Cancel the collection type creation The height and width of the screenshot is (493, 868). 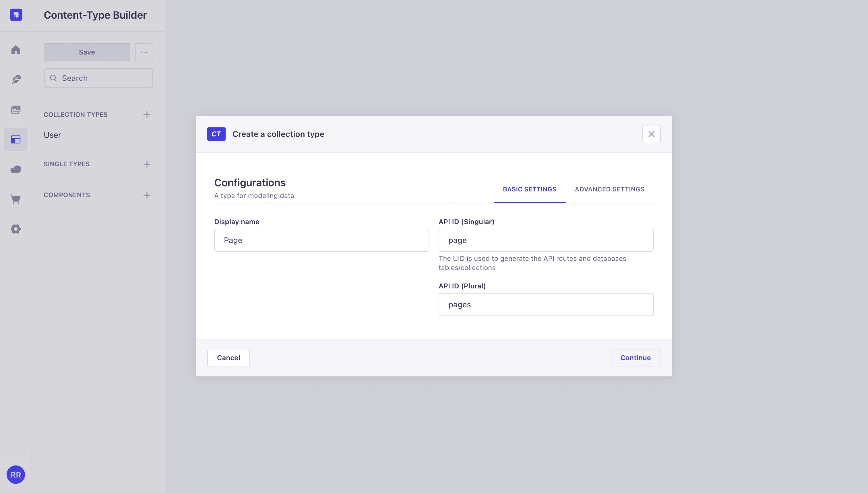(228, 358)
